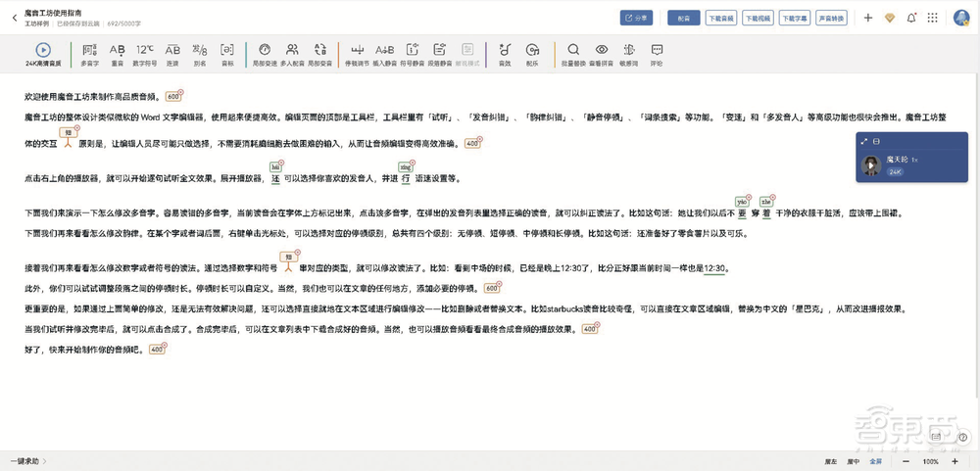Viewport: 980px width, 471px height.
Task: Open the 音效 sound effects tool
Action: pos(505,51)
